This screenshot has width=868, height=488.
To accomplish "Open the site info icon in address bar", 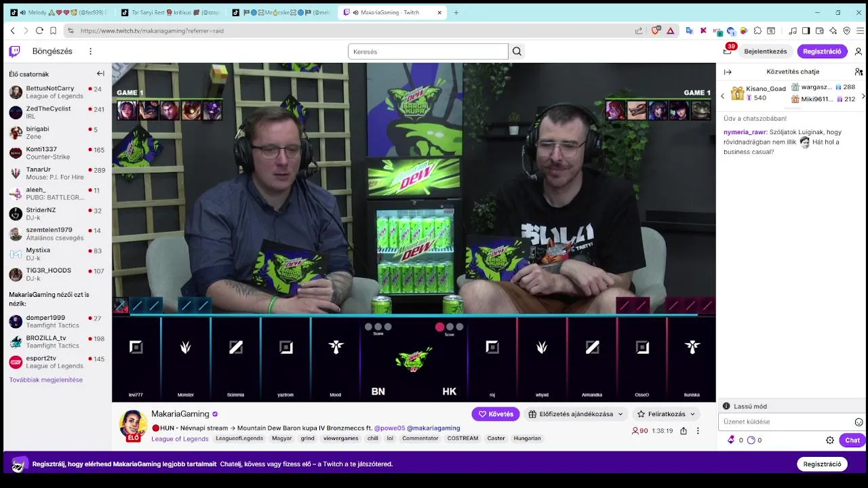I will point(70,30).
